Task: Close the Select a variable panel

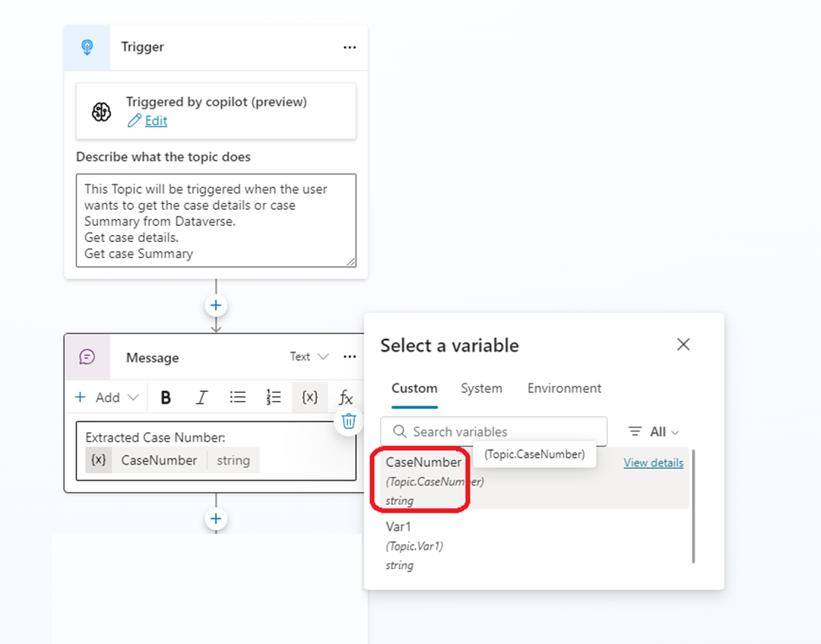Action: pos(684,344)
